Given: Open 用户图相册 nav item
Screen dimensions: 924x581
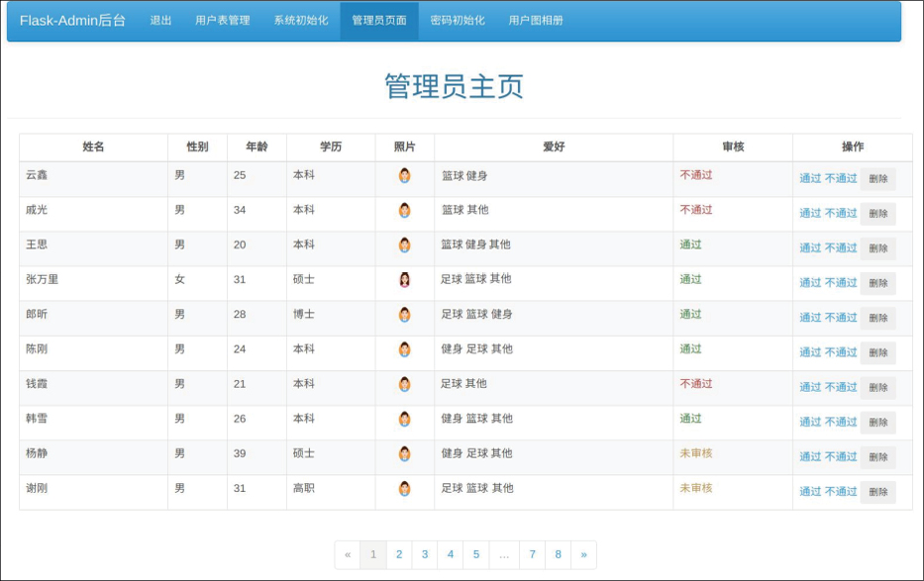Looking at the screenshot, I should click(x=536, y=21).
